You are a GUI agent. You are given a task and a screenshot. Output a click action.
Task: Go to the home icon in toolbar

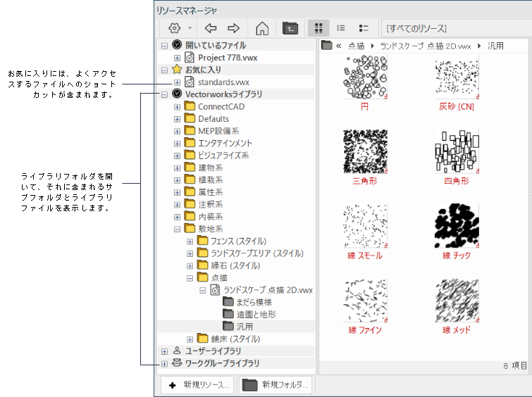tap(262, 28)
